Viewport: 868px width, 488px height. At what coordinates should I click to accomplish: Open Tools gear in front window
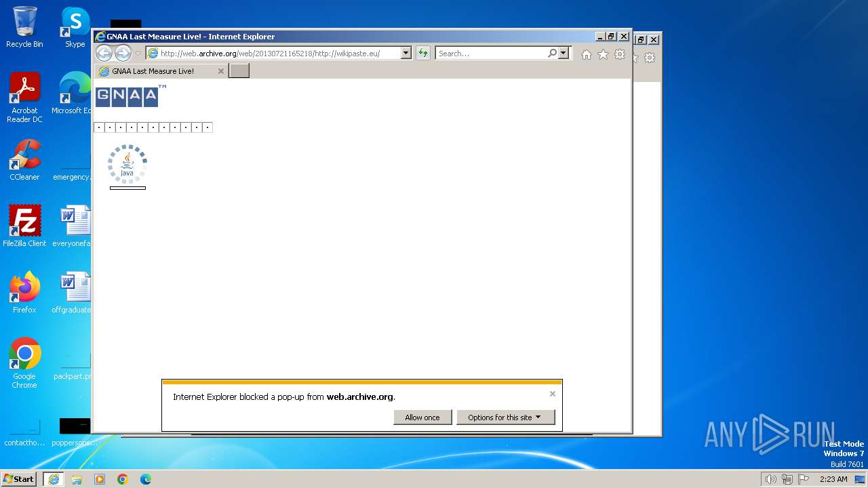pos(620,55)
